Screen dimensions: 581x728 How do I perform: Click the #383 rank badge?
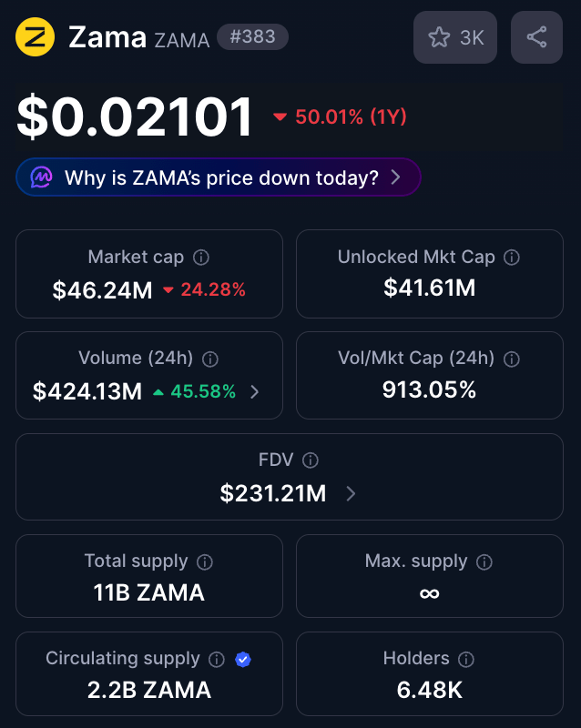(x=252, y=37)
